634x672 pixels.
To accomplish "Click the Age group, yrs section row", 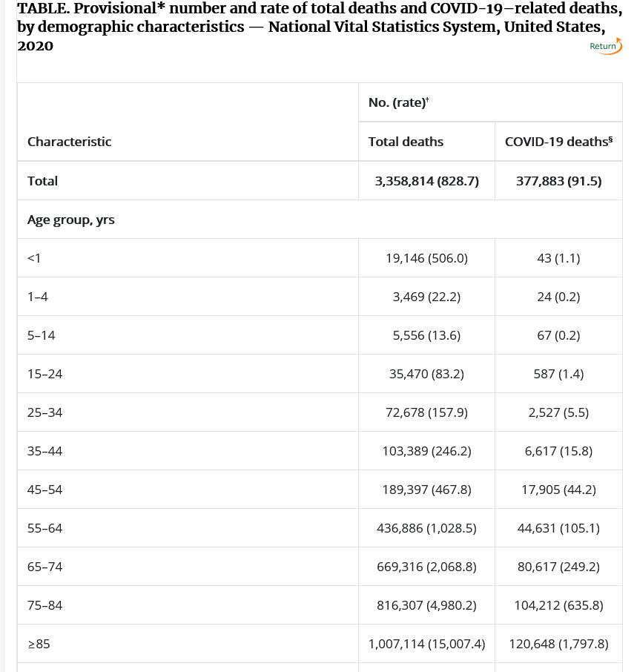I will click(x=320, y=220).
